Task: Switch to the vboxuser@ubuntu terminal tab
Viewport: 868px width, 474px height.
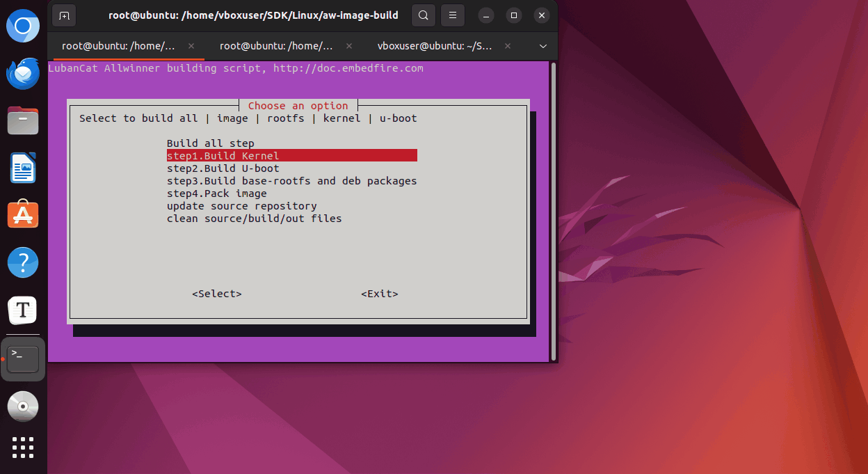Action: pyautogui.click(x=435, y=46)
